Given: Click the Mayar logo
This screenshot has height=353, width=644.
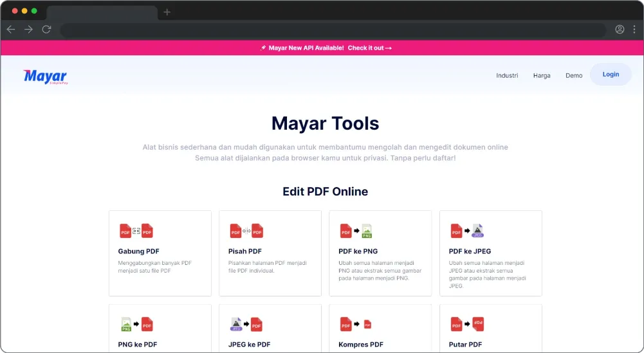Looking at the screenshot, I should 46,77.
